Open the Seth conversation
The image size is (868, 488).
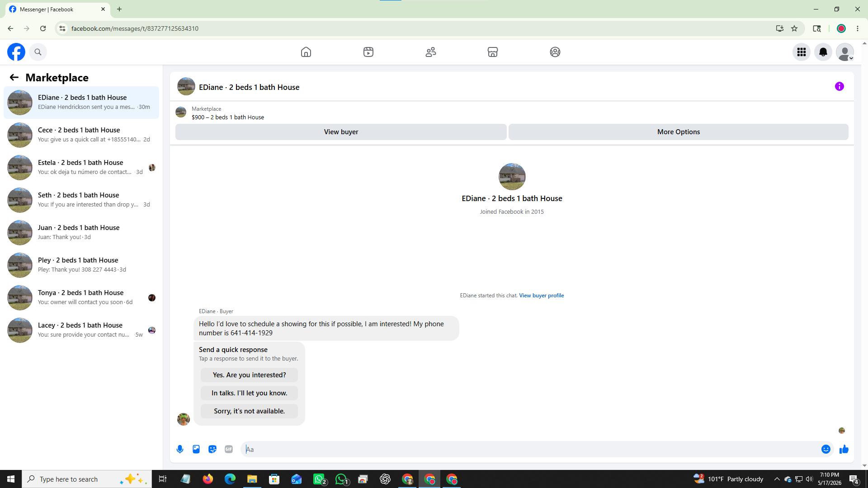[x=81, y=200]
